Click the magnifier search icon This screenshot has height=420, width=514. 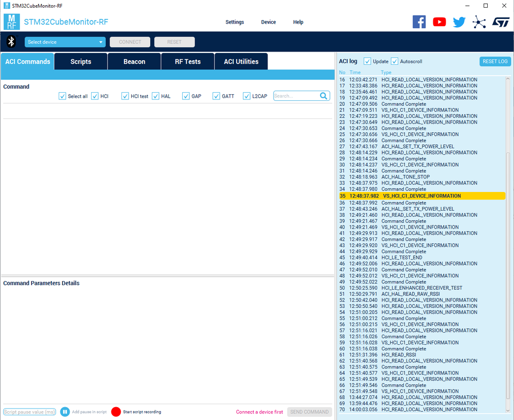click(x=324, y=96)
